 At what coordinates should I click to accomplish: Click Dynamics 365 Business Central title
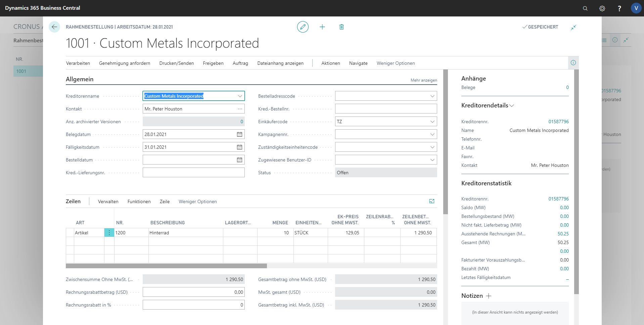pyautogui.click(x=43, y=8)
